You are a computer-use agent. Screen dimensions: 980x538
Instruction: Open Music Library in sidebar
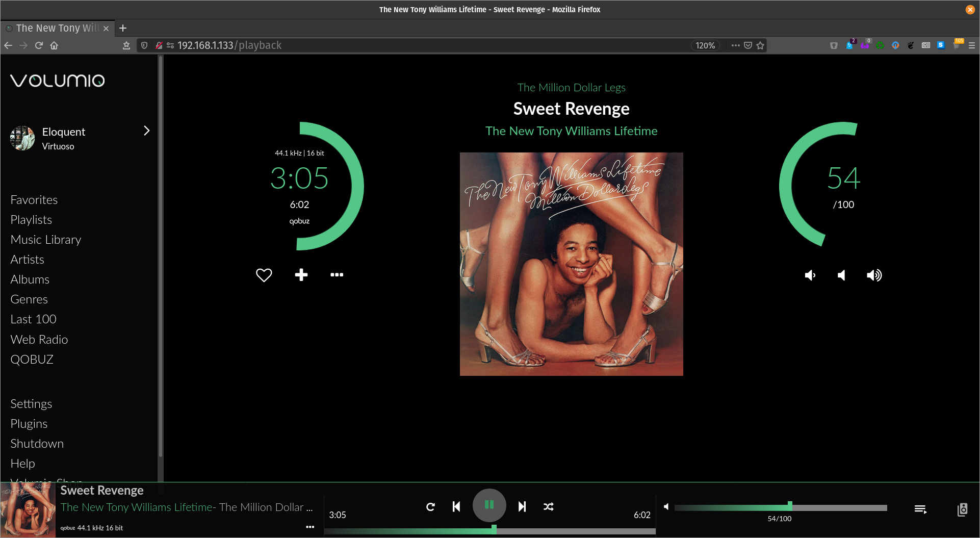point(46,240)
